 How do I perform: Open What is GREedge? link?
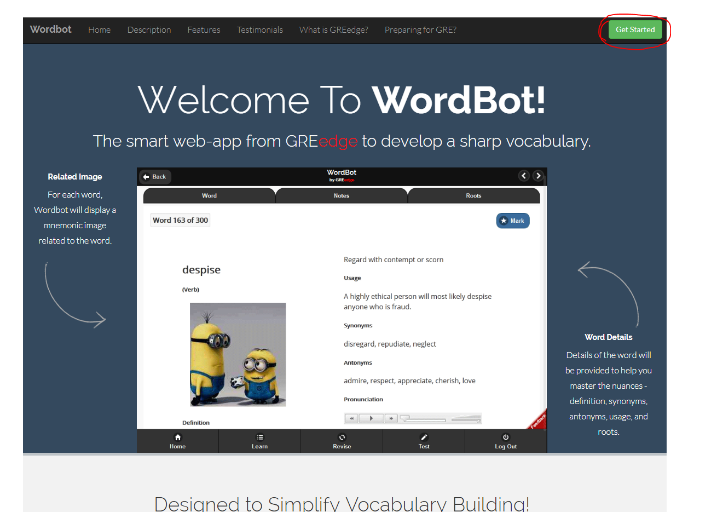(333, 30)
